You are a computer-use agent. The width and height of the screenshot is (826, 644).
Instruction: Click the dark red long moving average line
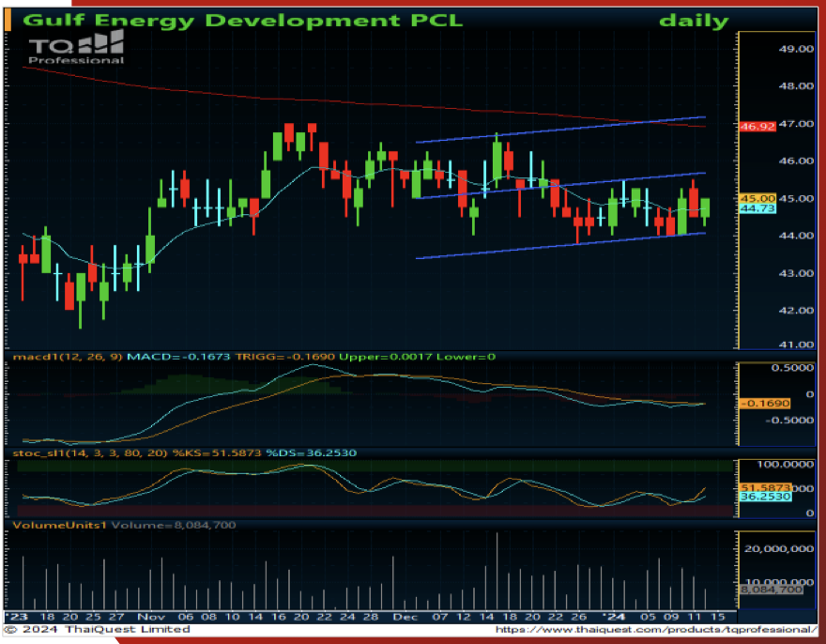pos(363,103)
